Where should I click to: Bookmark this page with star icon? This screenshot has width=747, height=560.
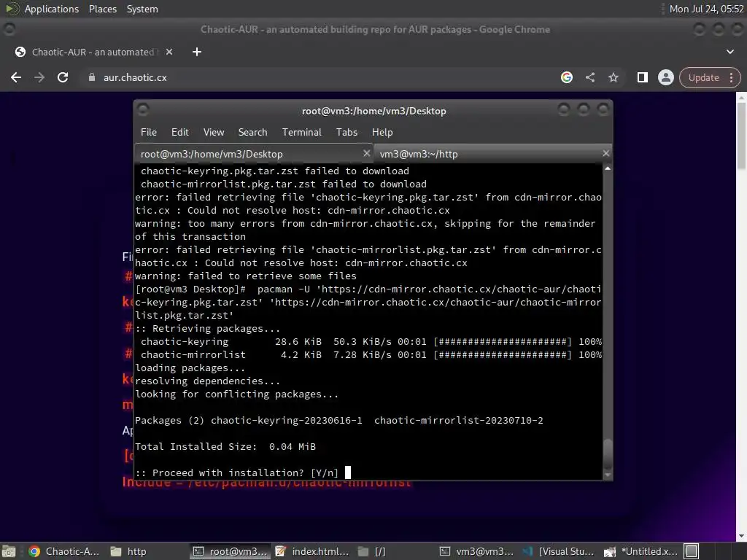click(x=613, y=77)
